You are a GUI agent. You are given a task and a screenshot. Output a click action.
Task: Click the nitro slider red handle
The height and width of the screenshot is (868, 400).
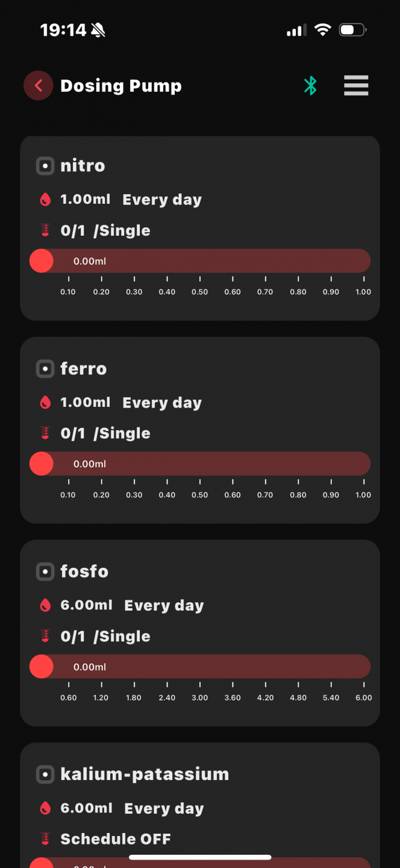pos(42,261)
